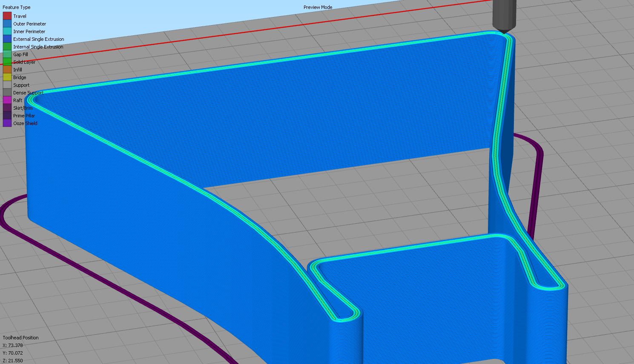Screen dimensions: 634x364
Task: Click the 'Prime Pillar' legend label
Action: 24,116
